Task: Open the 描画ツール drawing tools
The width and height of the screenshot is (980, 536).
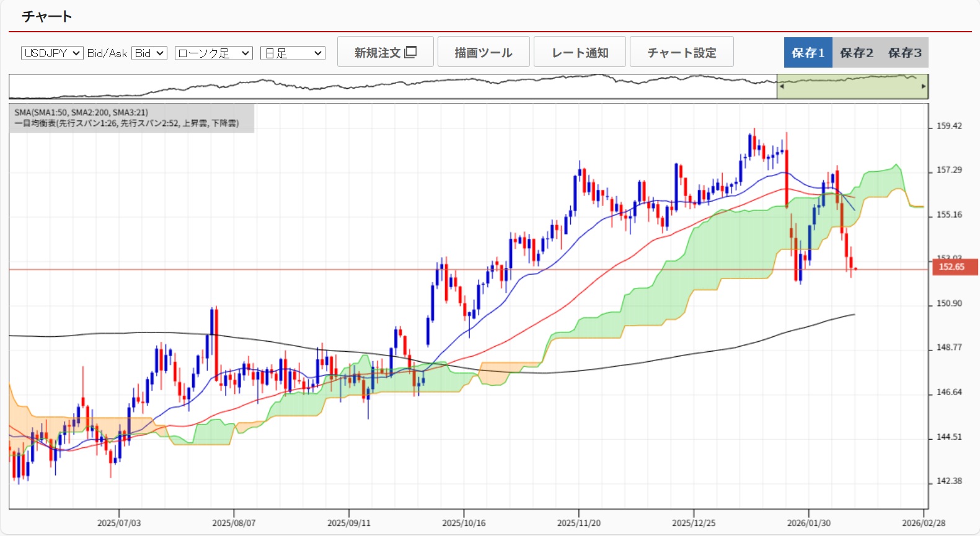Action: tap(483, 52)
